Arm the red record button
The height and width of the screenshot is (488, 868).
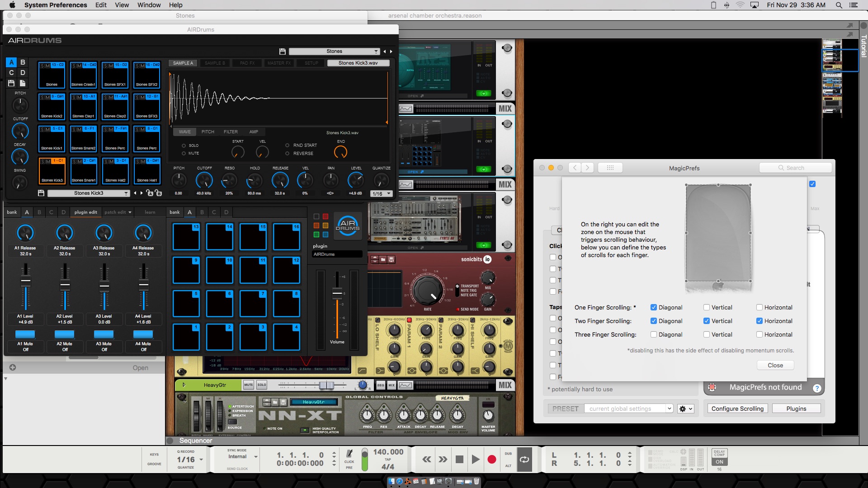pos(492,460)
